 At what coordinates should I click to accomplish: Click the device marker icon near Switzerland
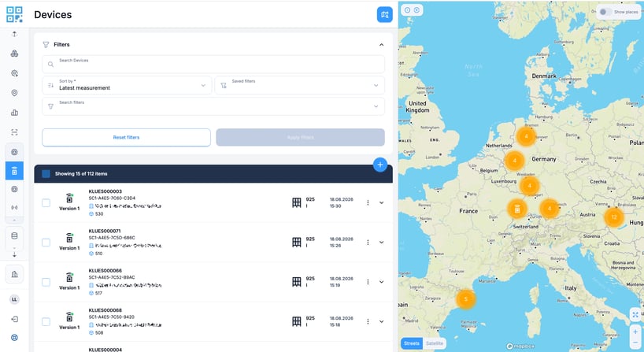(x=517, y=209)
